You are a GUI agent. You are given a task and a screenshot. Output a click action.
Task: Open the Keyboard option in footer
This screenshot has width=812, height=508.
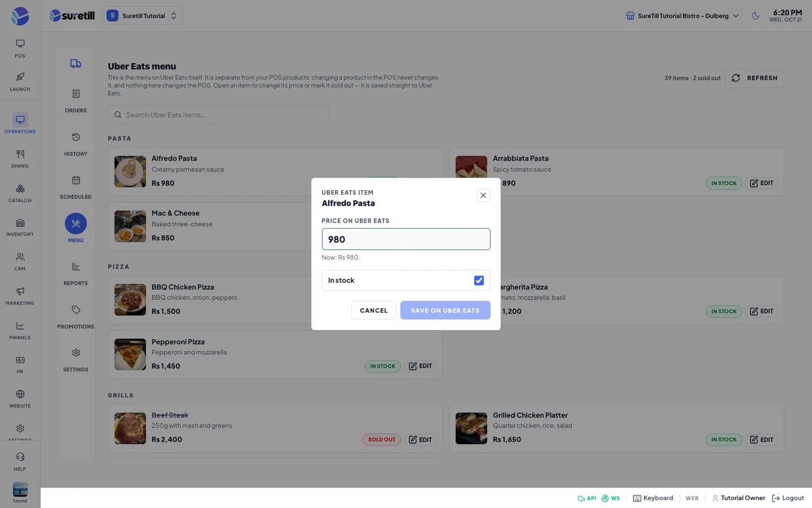[x=653, y=498]
